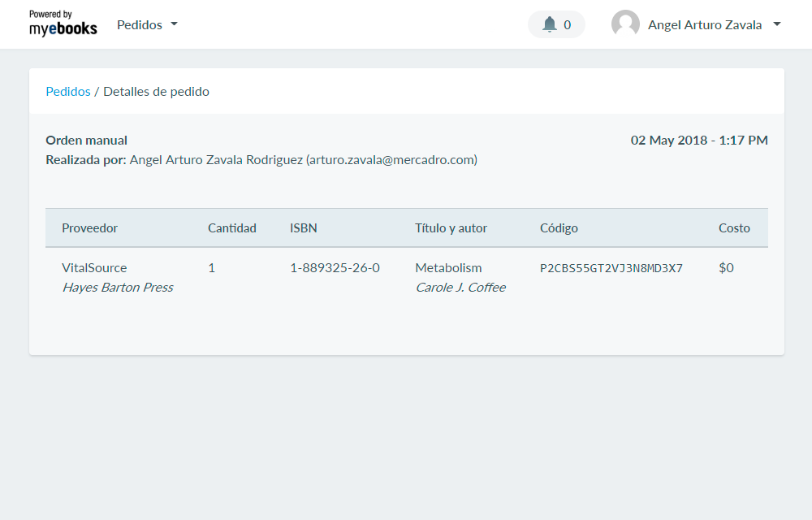Click the myebooks logo
The image size is (812, 520).
63,24
